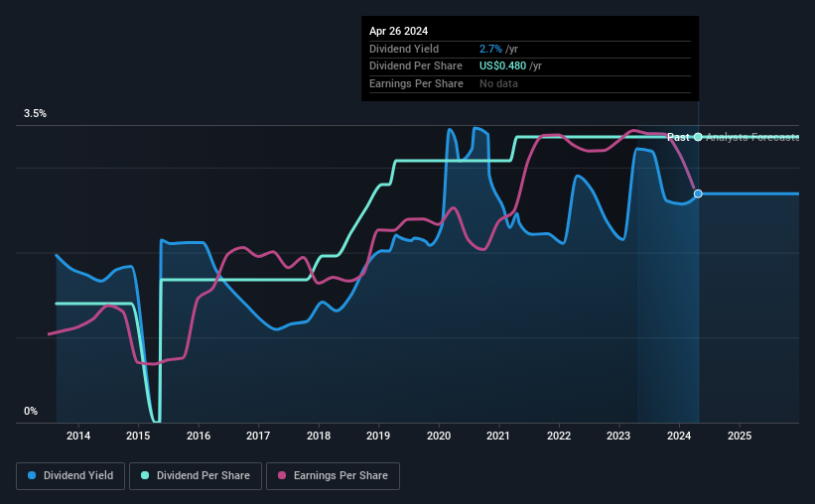Viewport: 815px width, 504px height.
Task: Click the 3.5% y-axis label
Action: [35, 114]
